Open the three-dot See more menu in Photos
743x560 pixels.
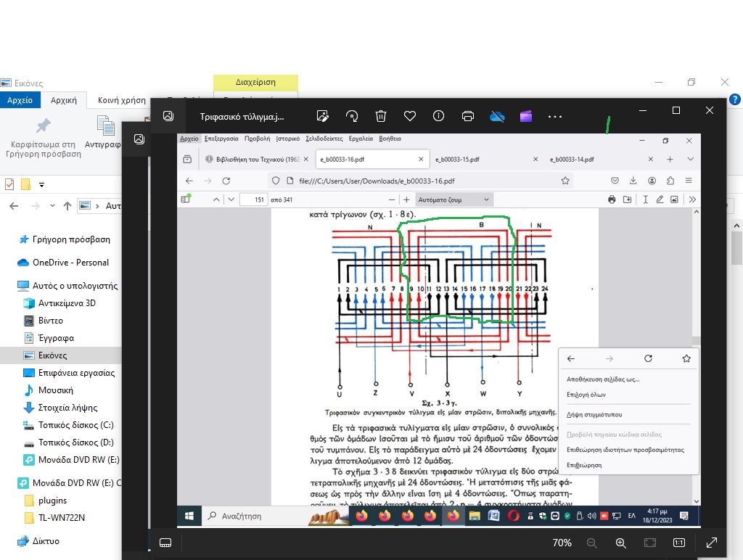555,117
